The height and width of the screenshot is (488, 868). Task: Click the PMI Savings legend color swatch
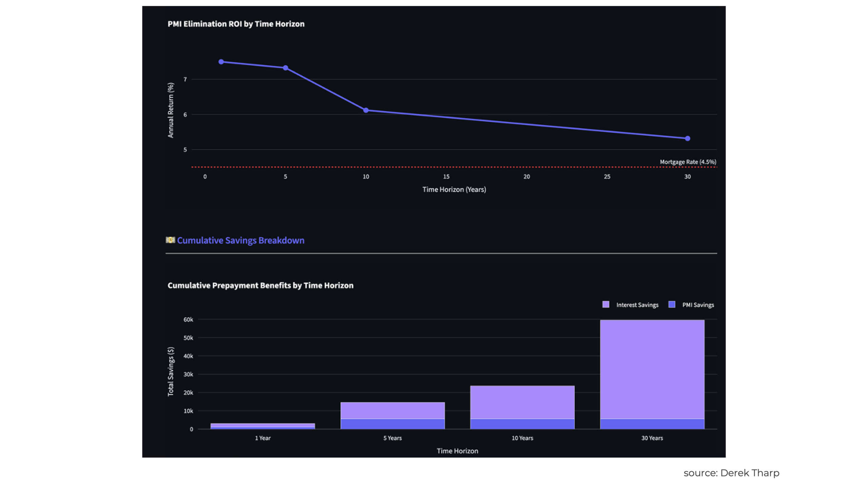[x=672, y=304]
